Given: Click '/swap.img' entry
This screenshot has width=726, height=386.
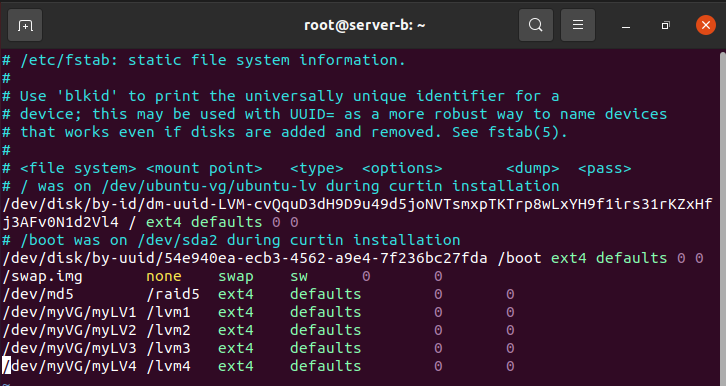Looking at the screenshot, I should (x=43, y=276).
